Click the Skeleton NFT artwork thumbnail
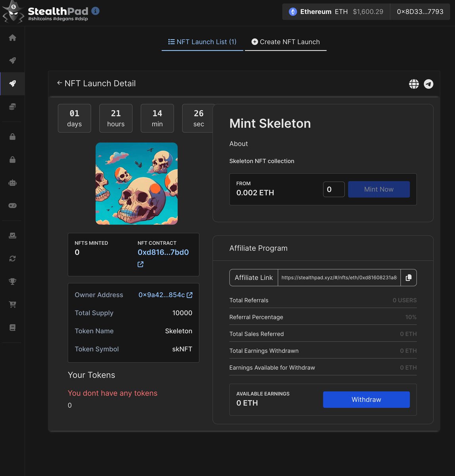 coord(137,184)
